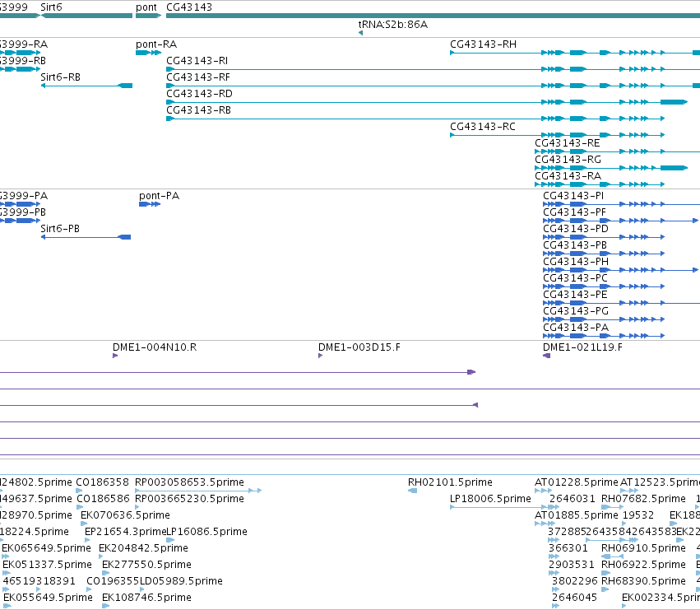The height and width of the screenshot is (610, 700).
Task: Select the EK204842.5prime EST label
Action: pyautogui.click(x=143, y=548)
